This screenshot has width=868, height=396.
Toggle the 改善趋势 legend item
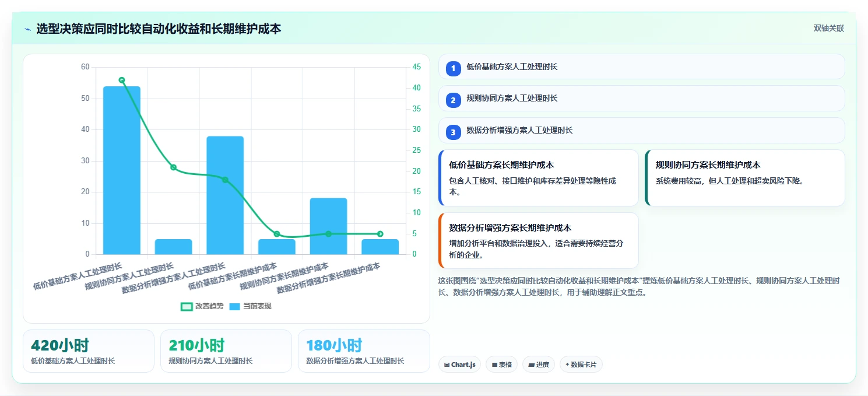coord(202,306)
